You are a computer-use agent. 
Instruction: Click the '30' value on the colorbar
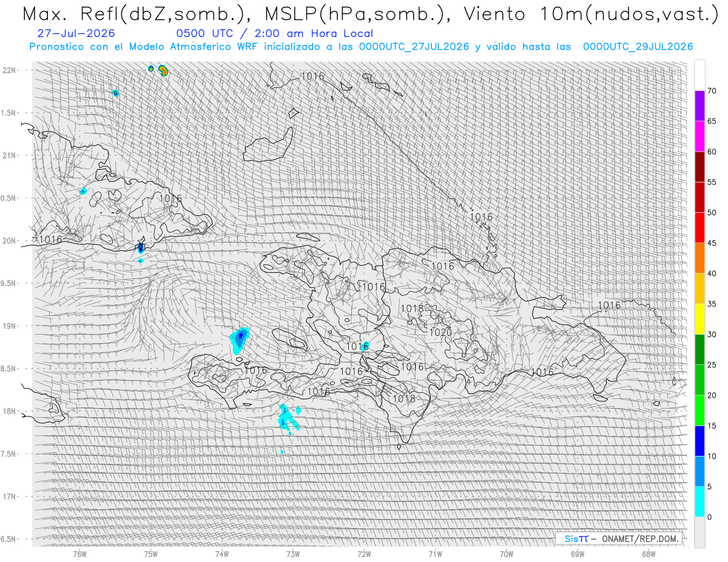(712, 334)
